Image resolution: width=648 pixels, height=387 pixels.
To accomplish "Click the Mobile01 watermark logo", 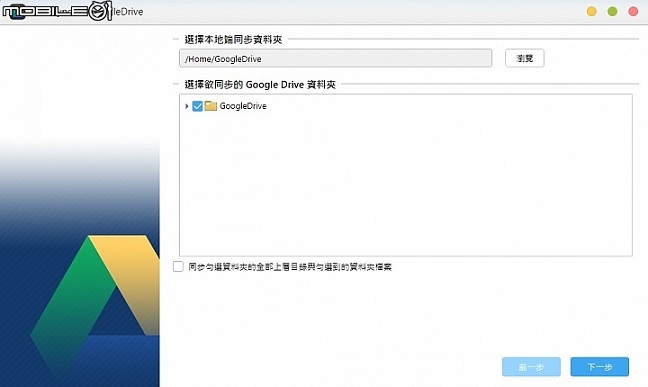I will (57, 11).
